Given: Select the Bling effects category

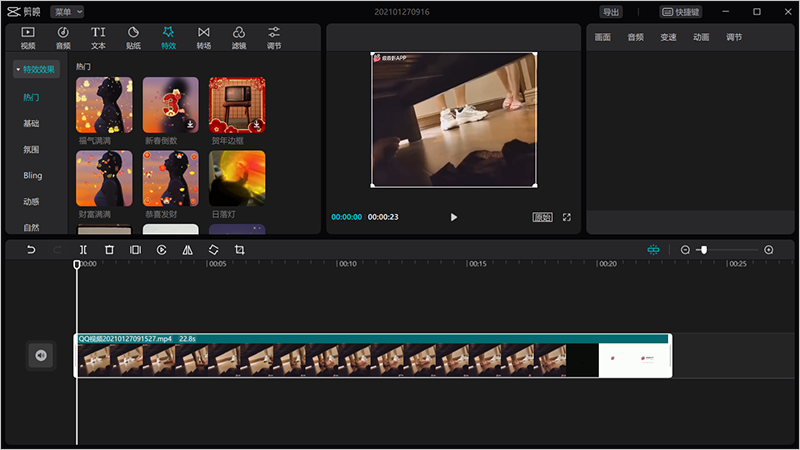Looking at the screenshot, I should 33,175.
